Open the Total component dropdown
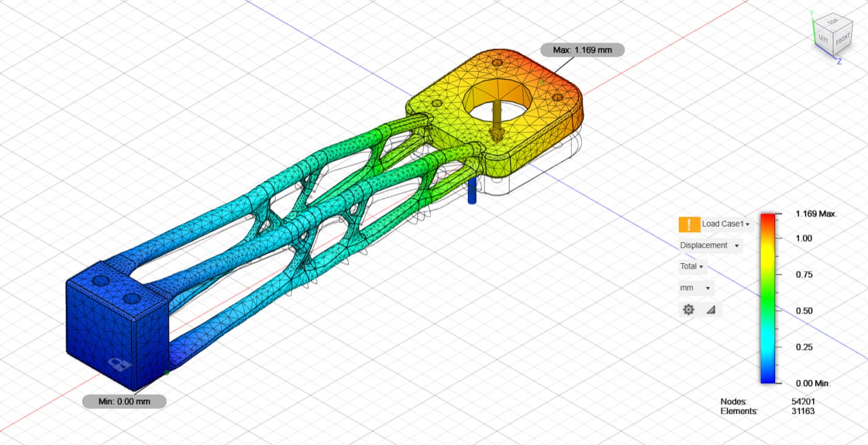Screen dimensions: 868x445 click(x=692, y=267)
